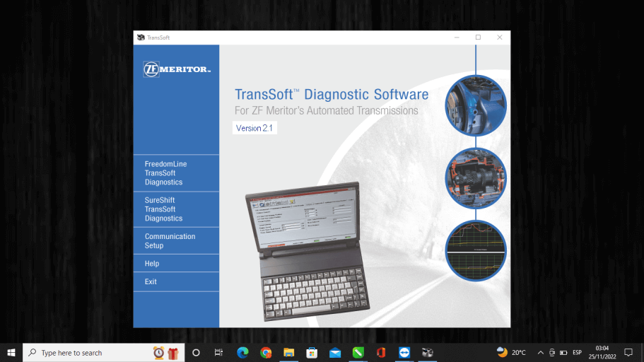644x362 pixels.
Task: Open File Explorer from taskbar
Action: [x=288, y=352]
